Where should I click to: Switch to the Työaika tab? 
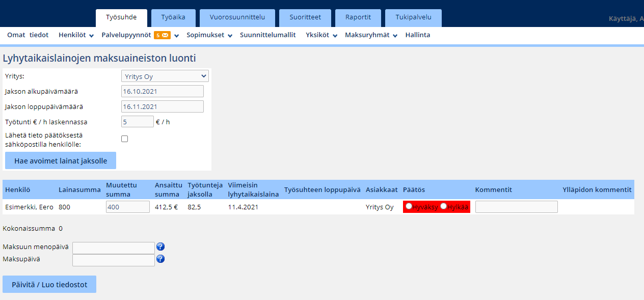[x=173, y=18]
